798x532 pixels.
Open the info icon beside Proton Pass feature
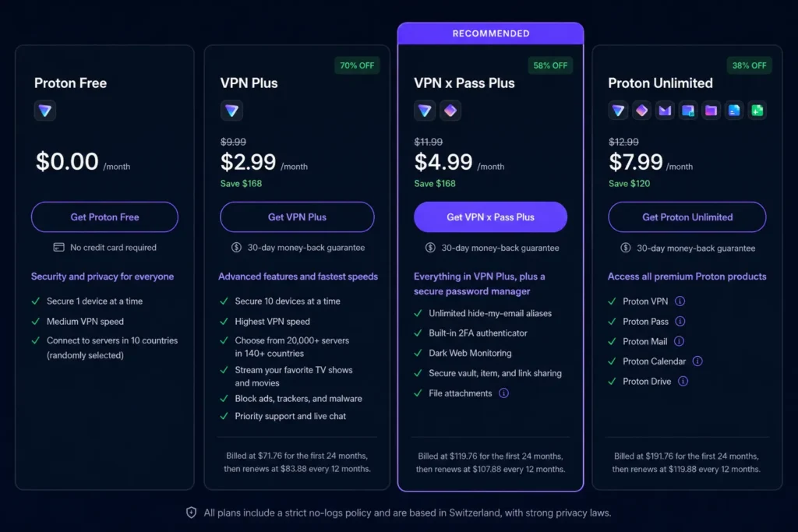pos(678,321)
